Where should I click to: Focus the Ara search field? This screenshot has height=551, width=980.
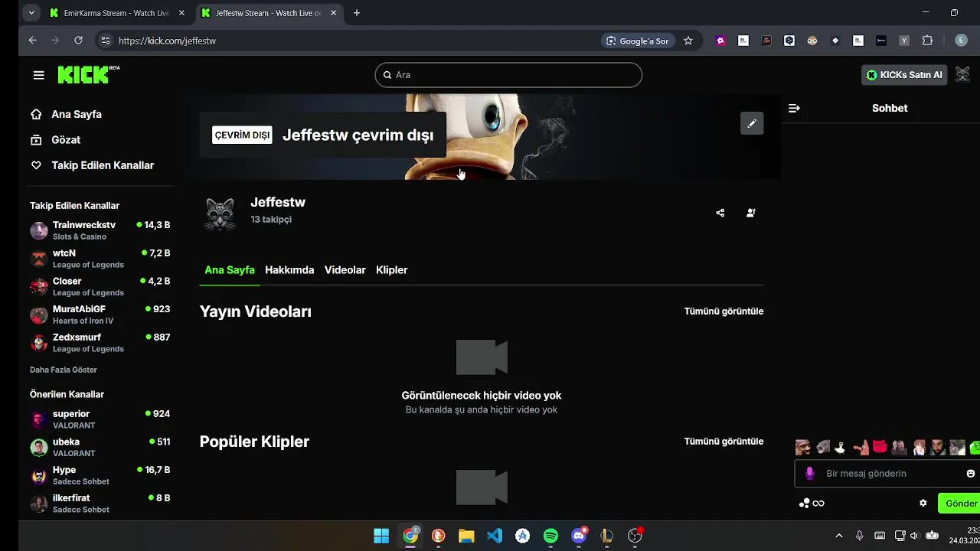(508, 75)
